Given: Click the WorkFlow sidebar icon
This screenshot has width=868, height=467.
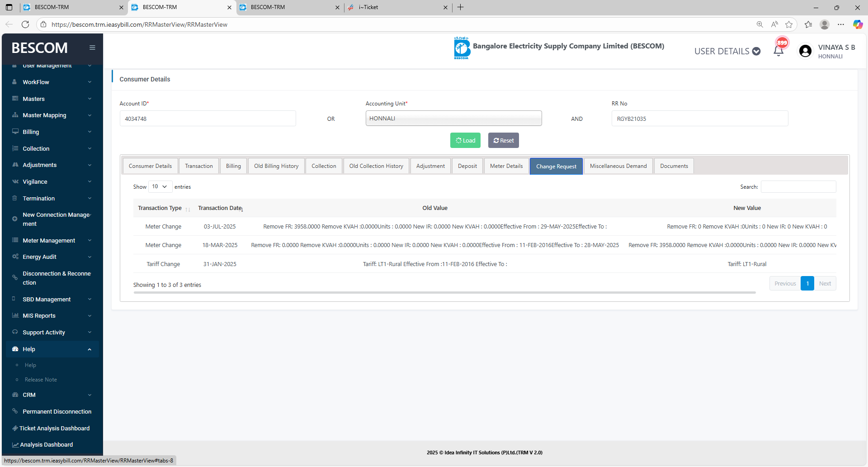Looking at the screenshot, I should (x=15, y=82).
